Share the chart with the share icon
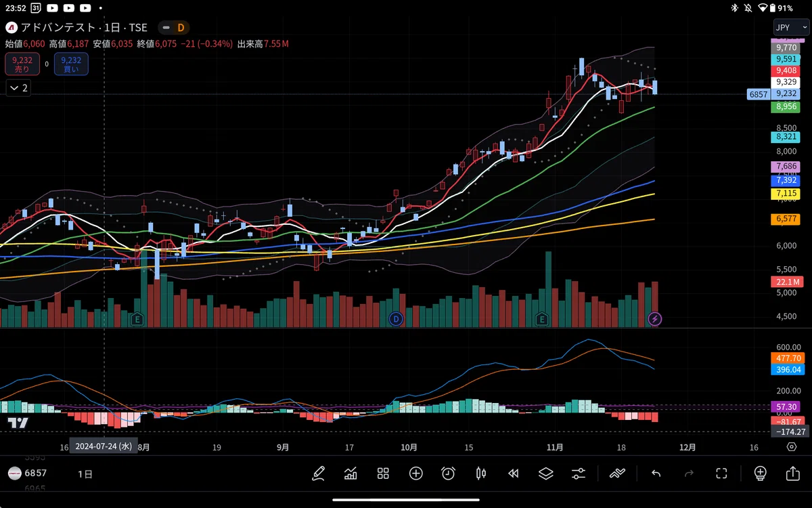Image resolution: width=812 pixels, height=508 pixels. pyautogui.click(x=792, y=473)
